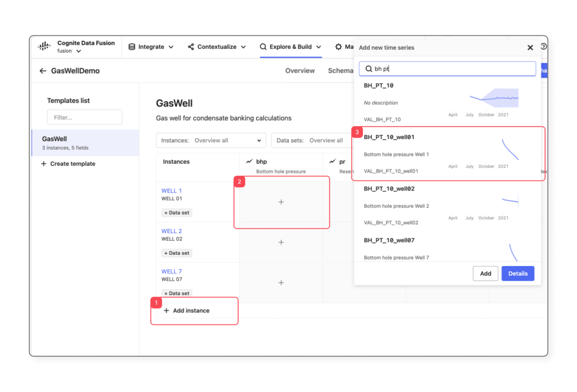Click the Add button in the time series dialog
577x392 pixels.
(x=485, y=273)
